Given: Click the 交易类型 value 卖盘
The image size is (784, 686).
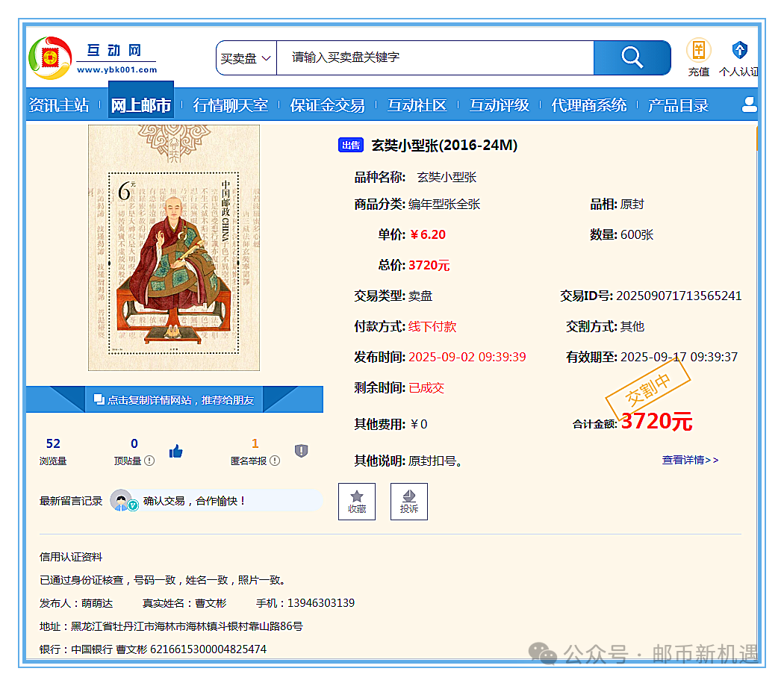Looking at the screenshot, I should tap(420, 296).
